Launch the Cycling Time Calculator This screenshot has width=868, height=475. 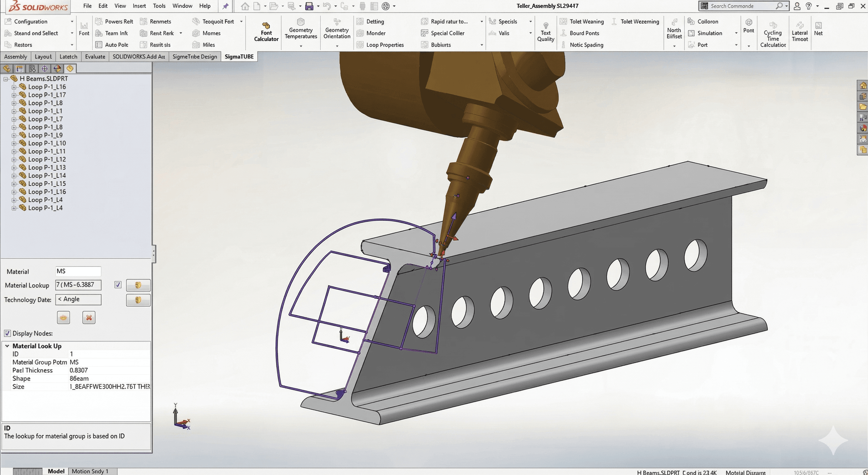tap(773, 35)
